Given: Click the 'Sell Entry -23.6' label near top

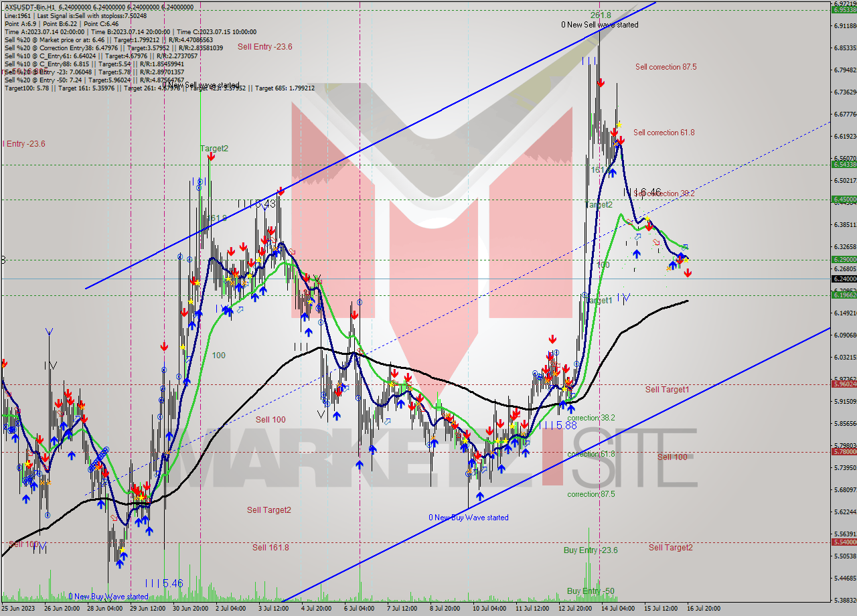Looking at the screenshot, I should pyautogui.click(x=264, y=47).
